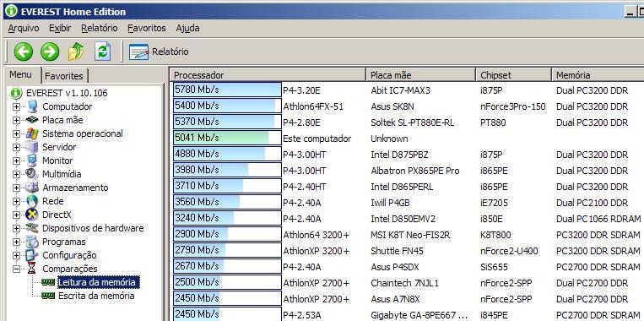Switch to the Favorites tab
This screenshot has height=321, width=644.
tap(64, 76)
